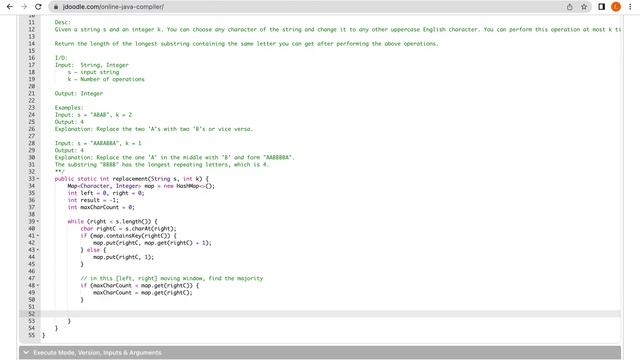Click 'Input: s = "AABABBA", k = 1' line
Viewport: 640px width, 360px height.
(98, 143)
